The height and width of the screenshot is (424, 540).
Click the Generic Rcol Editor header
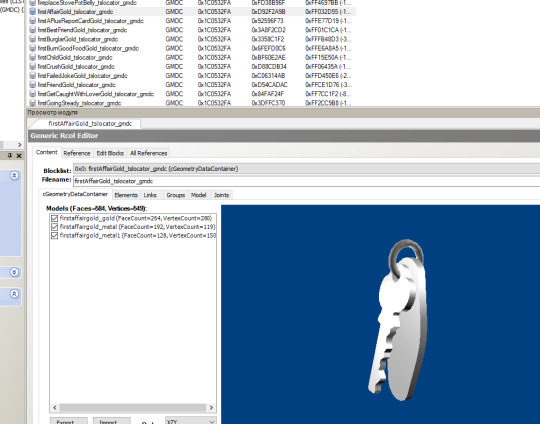coord(284,136)
